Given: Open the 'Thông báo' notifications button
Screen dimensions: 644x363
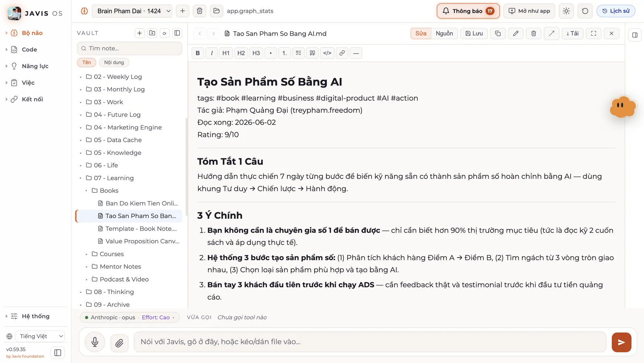Looking at the screenshot, I should point(468,11).
